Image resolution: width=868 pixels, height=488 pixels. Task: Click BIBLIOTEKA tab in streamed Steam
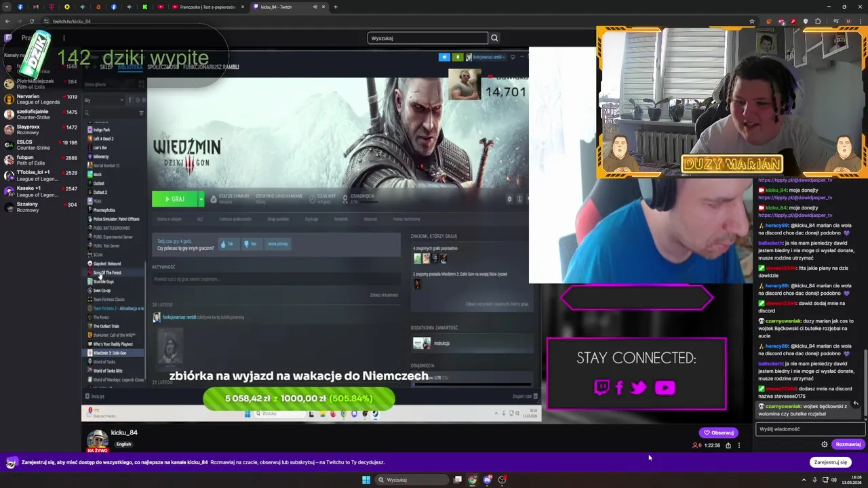tap(130, 66)
